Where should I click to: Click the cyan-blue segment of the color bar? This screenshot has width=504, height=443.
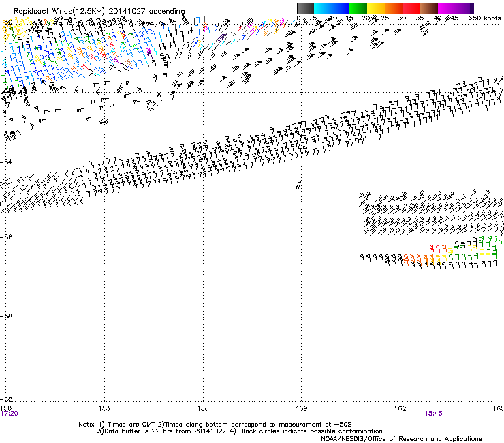click(332, 8)
